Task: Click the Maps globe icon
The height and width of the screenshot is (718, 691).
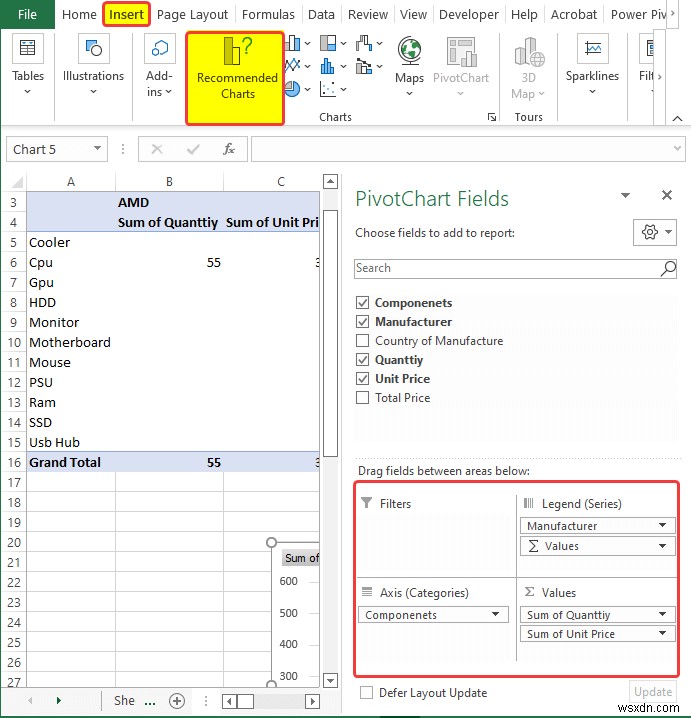Action: (409, 51)
